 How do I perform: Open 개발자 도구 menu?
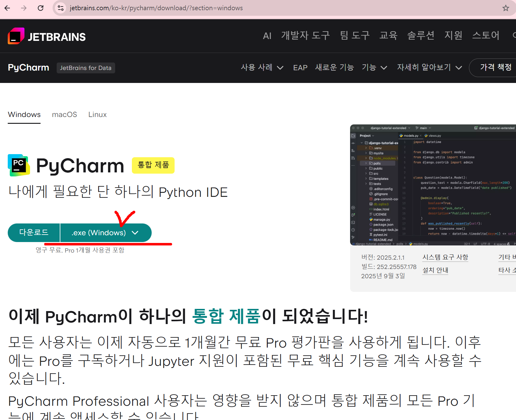tap(305, 36)
